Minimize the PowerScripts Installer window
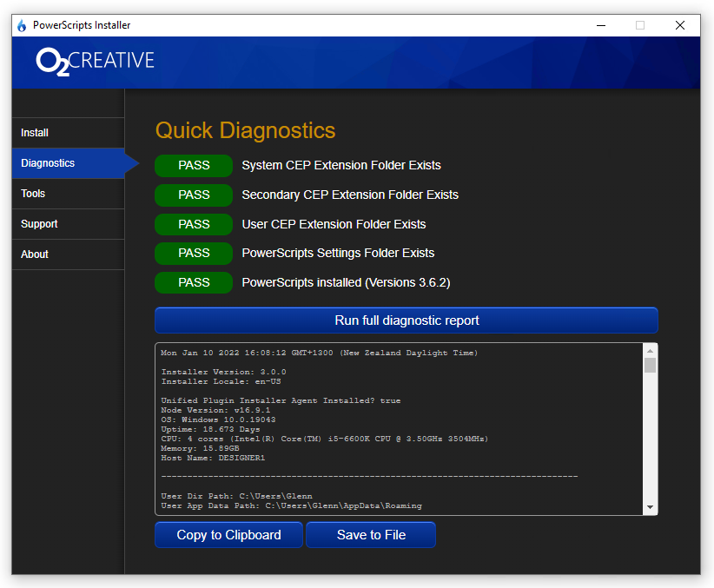The width and height of the screenshot is (714, 588). coord(600,25)
